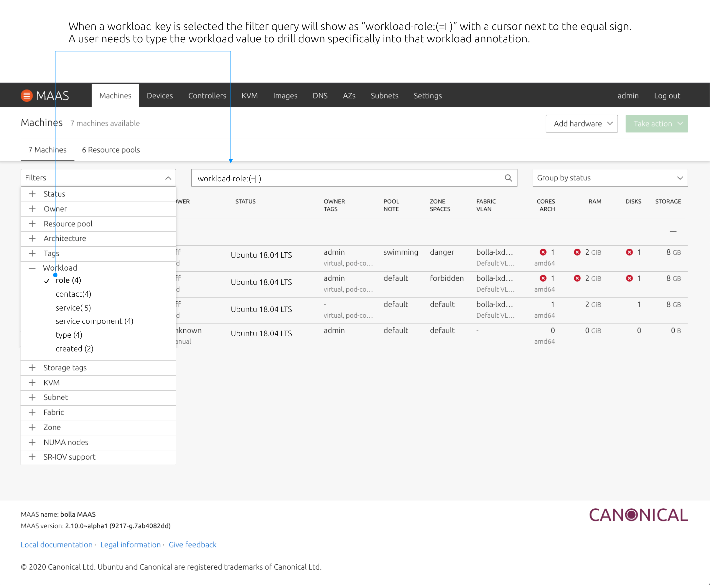The image size is (710, 588).
Task: Click the search magnifier icon
Action: tap(508, 178)
